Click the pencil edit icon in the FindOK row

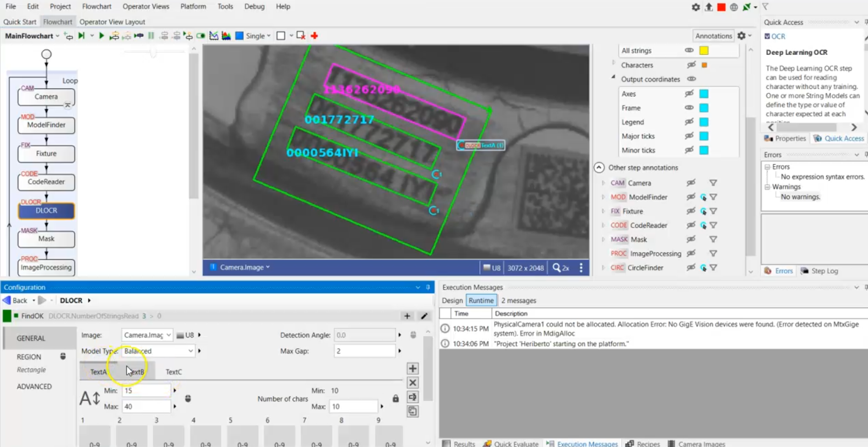pos(424,316)
